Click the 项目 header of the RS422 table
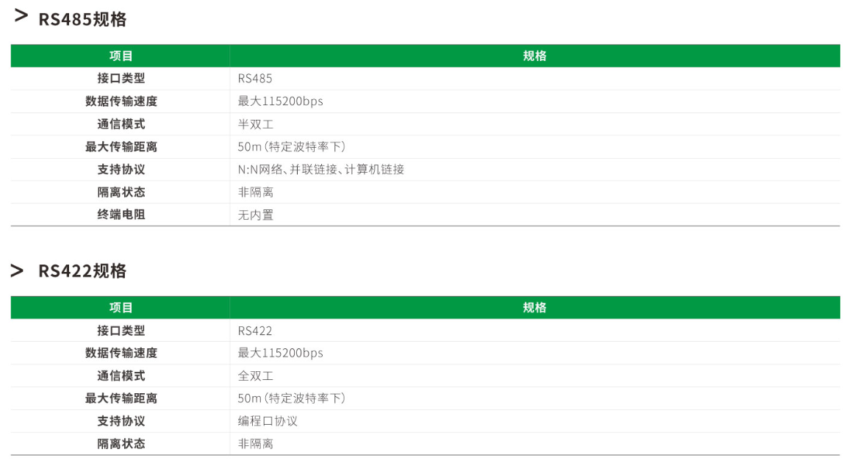The width and height of the screenshot is (868, 463). pyautogui.click(x=121, y=308)
